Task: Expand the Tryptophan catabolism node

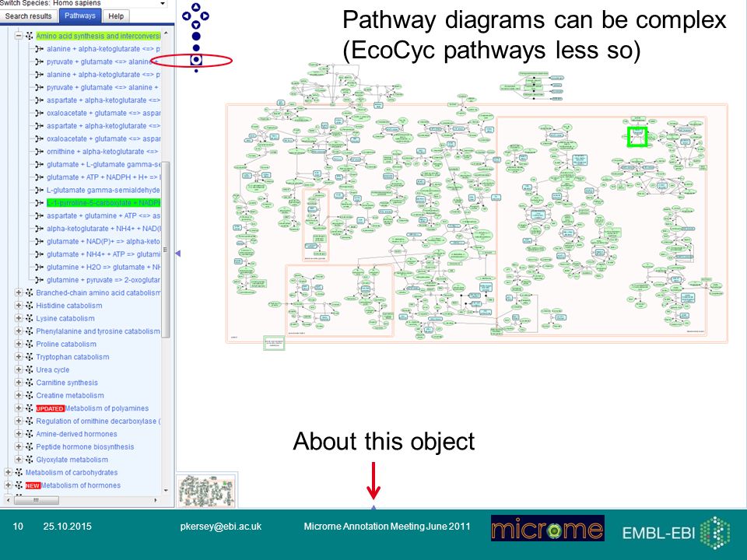Action: (19, 357)
